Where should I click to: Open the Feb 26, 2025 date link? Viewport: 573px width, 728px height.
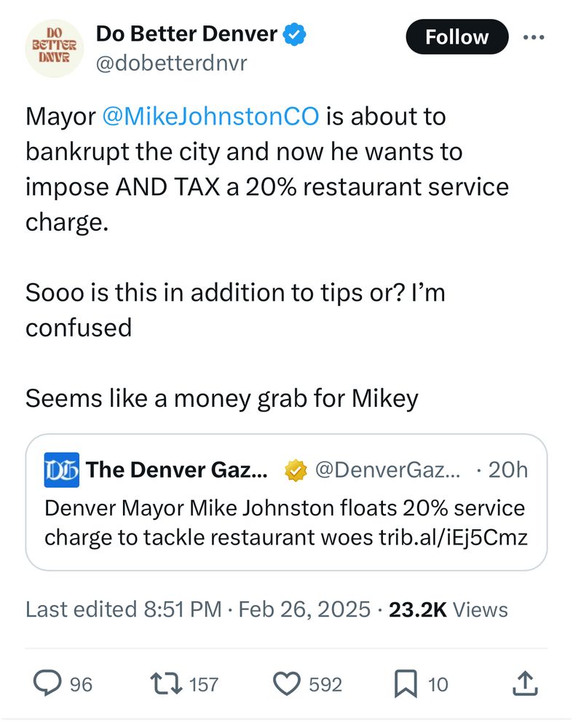click(x=304, y=609)
